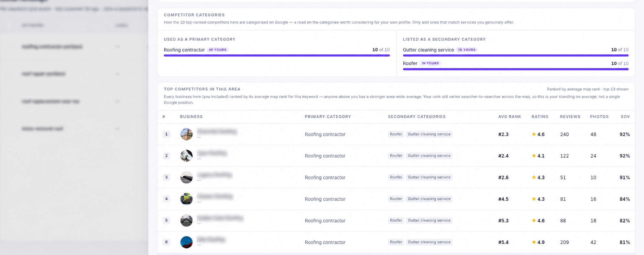This screenshot has height=255, width=644.
Task: Select the rank 3 business avatar
Action: [186, 177]
